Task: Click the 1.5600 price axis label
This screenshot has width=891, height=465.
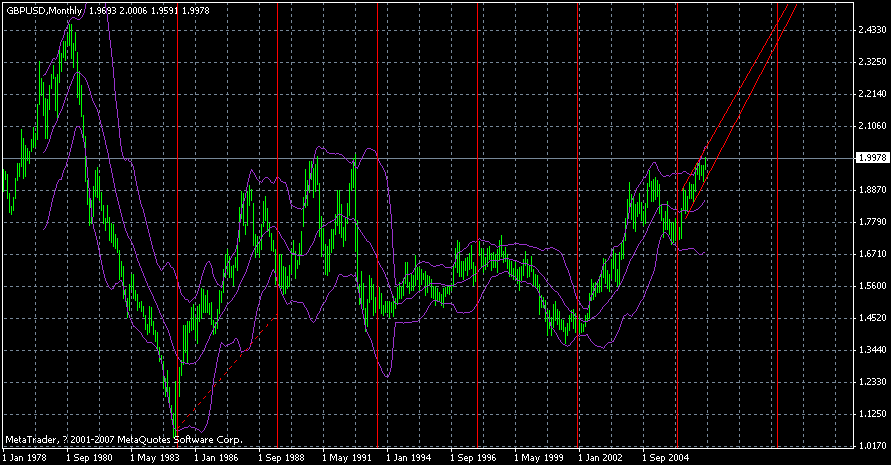Action: (x=873, y=285)
